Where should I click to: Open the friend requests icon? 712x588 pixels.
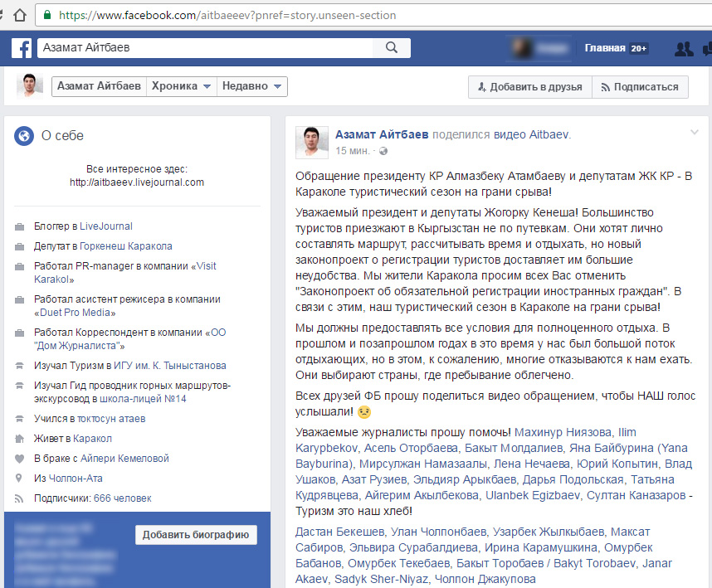click(x=684, y=48)
